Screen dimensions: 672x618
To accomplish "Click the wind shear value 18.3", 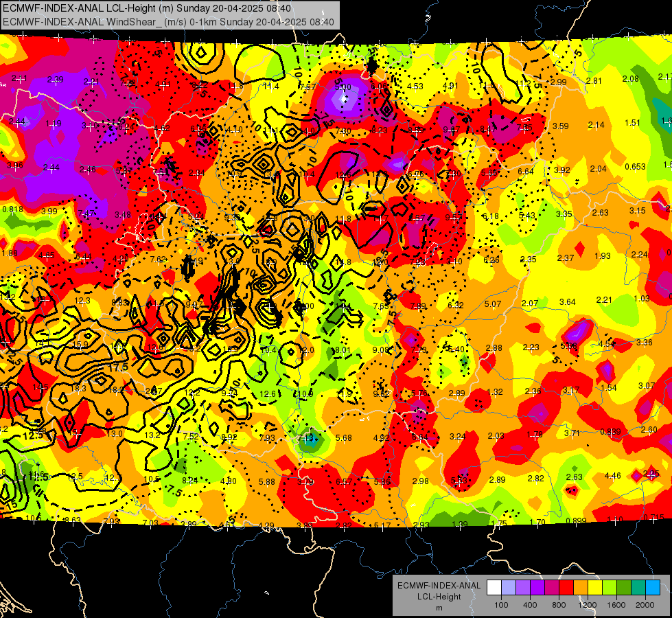I will click(x=78, y=388).
